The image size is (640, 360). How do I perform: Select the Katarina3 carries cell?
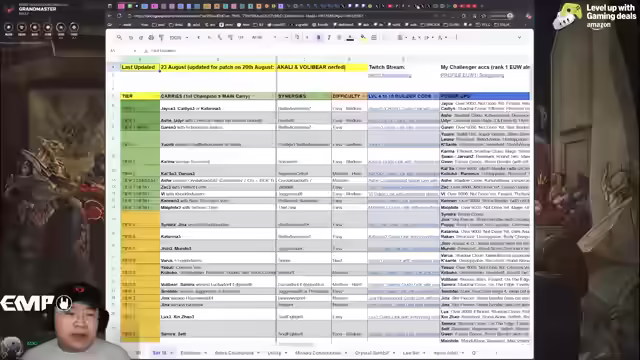click(x=218, y=234)
